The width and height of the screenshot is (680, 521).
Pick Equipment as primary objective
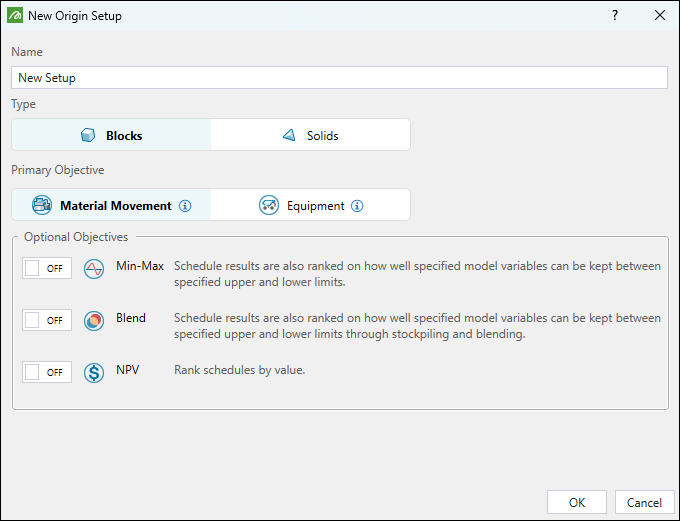[x=310, y=205]
